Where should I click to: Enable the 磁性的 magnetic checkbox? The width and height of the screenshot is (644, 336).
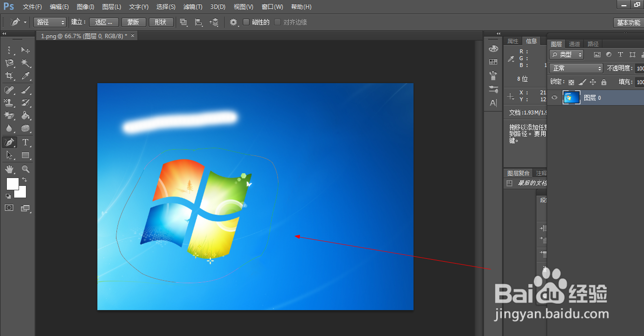246,22
